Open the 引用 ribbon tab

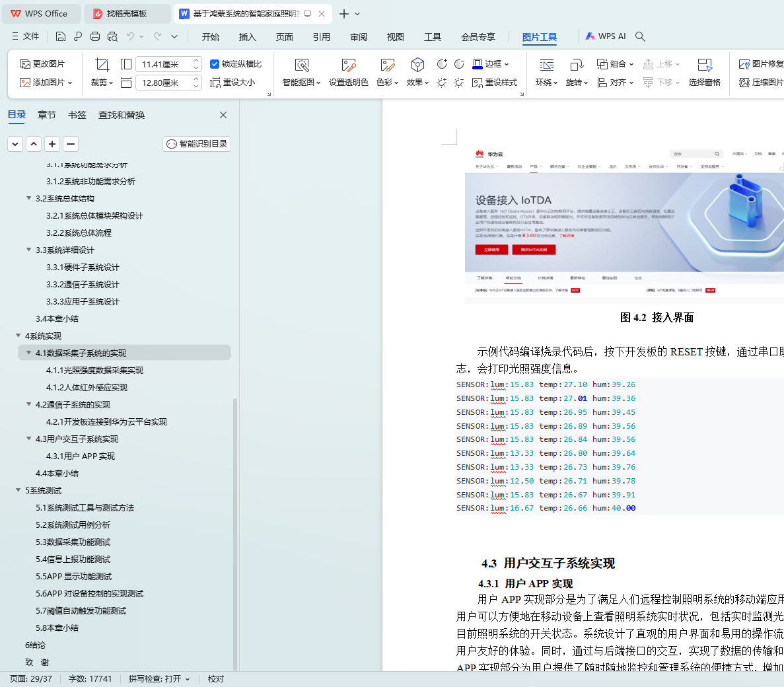tap(322, 36)
